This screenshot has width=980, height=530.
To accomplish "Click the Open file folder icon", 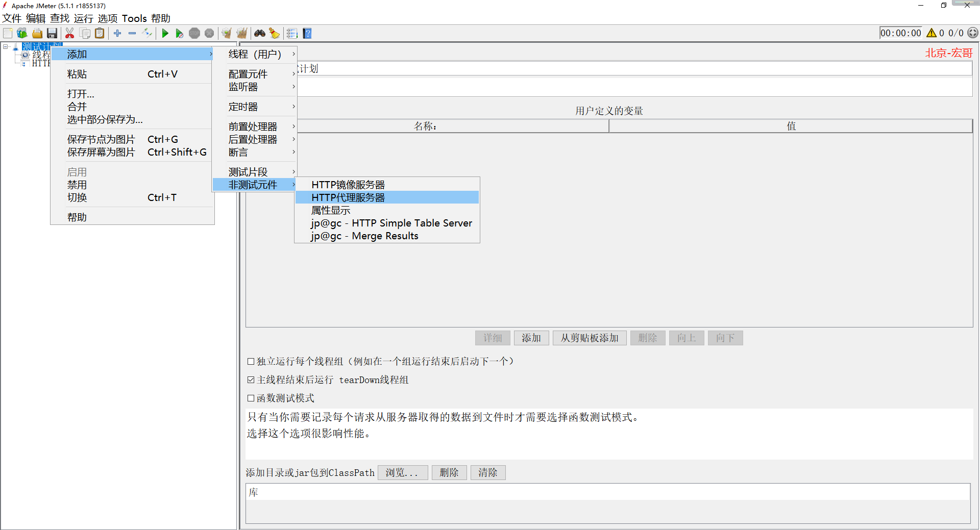I will (x=37, y=33).
